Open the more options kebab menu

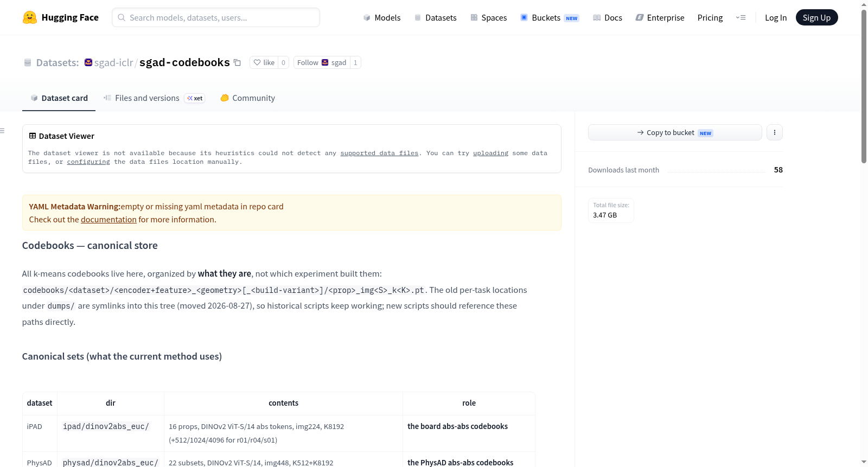[x=775, y=132]
